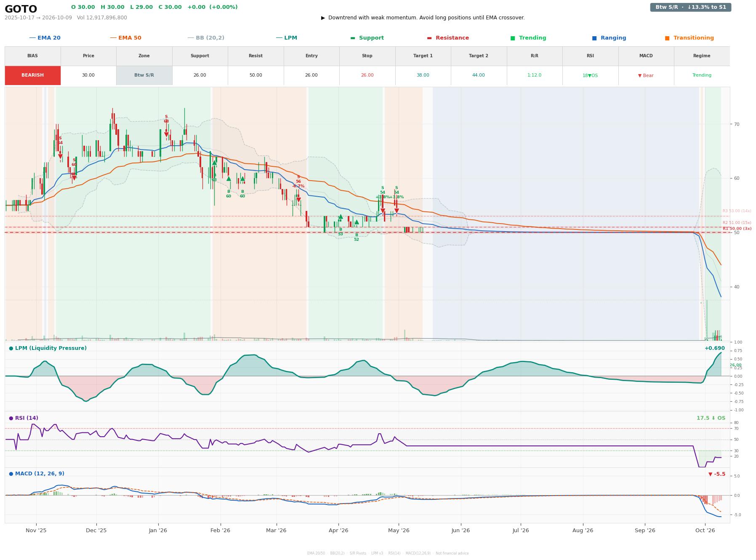This screenshot has width=756, height=560.
Task: Click the Target 1 value 38.00
Action: tap(423, 75)
